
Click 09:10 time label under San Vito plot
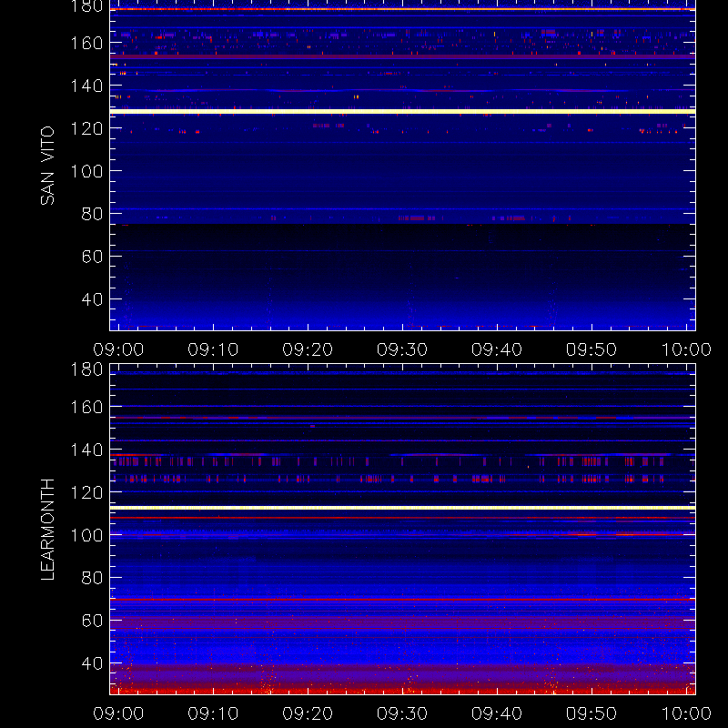[x=213, y=349]
